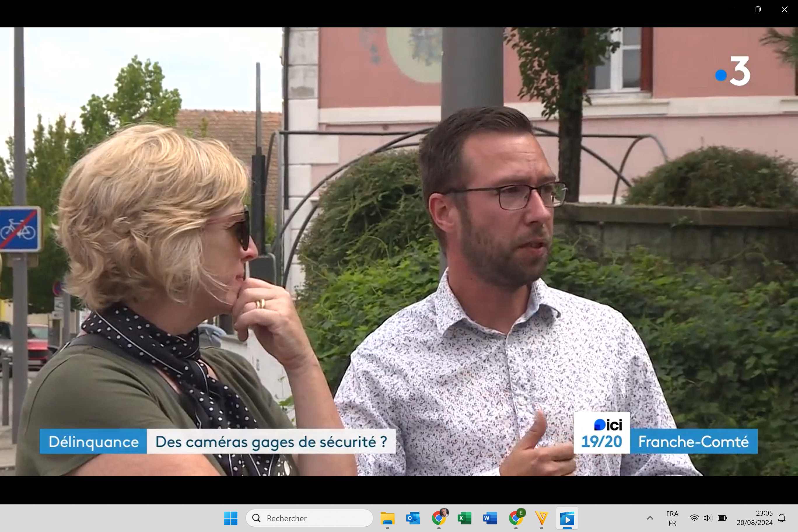Close the video player window
This screenshot has width=798, height=532.
pyautogui.click(x=784, y=10)
